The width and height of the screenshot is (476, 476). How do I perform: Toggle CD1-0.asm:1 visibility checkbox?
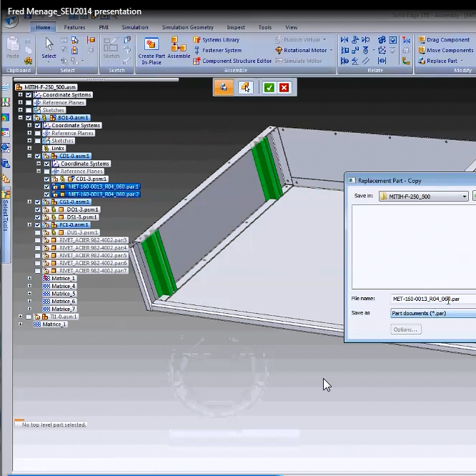(38, 156)
